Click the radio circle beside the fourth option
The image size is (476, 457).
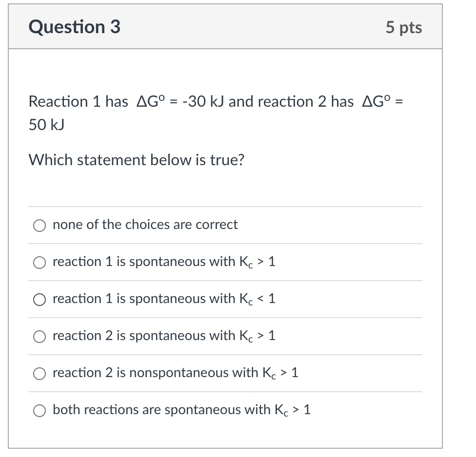pyautogui.click(x=40, y=336)
